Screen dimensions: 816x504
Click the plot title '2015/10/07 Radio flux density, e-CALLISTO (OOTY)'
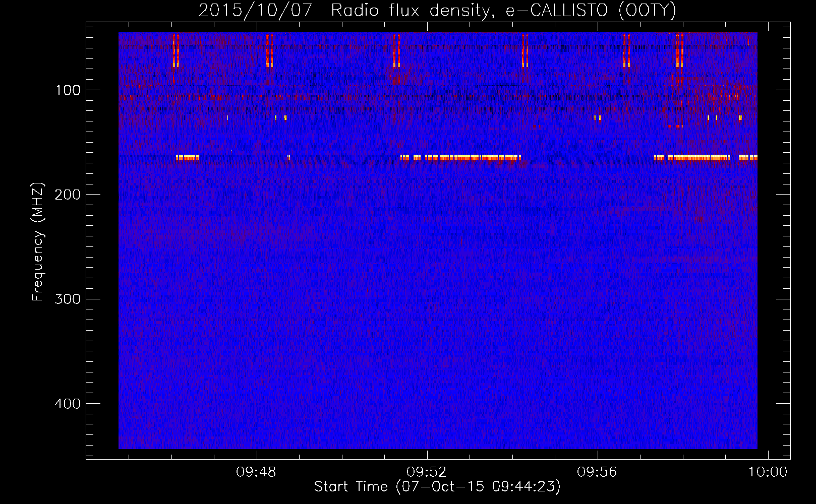click(x=437, y=10)
